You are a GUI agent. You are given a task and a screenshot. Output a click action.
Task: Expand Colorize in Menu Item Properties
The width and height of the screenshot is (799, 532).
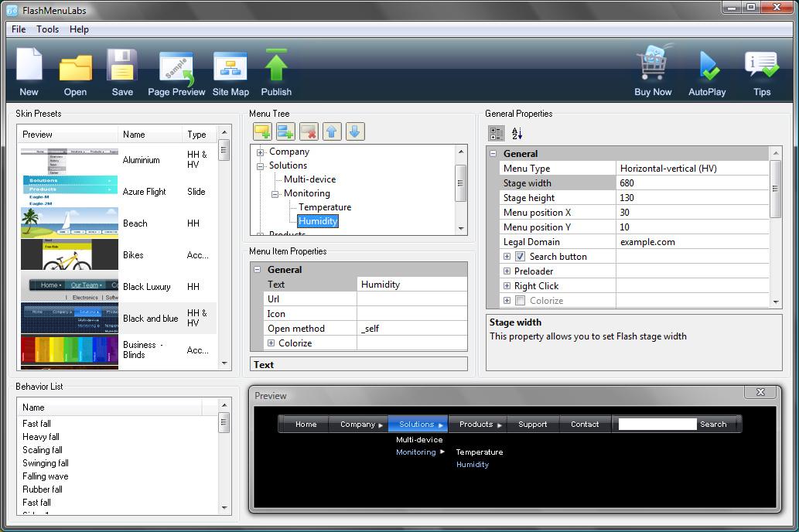271,343
